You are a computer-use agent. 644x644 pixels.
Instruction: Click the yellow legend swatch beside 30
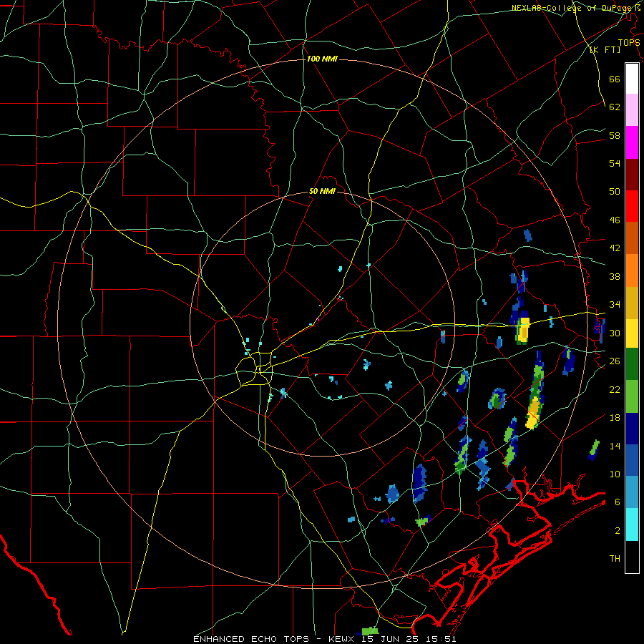(x=632, y=333)
